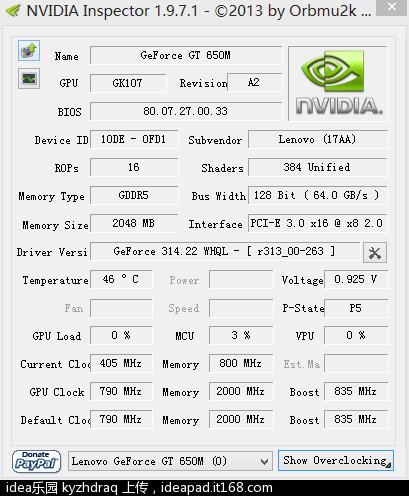Image resolution: width=409 pixels, height=496 pixels.
Task: Click the Voltage value 0.925 V
Action: tap(356, 279)
